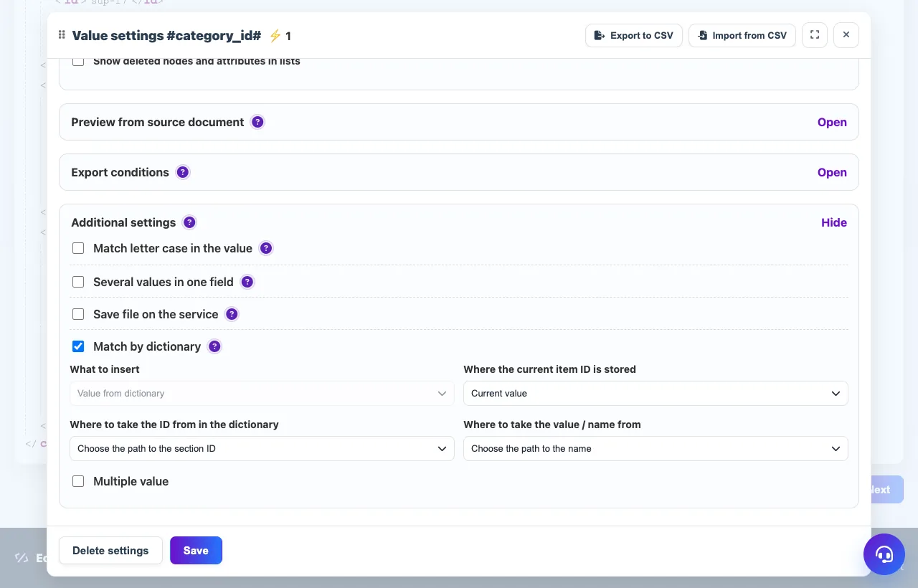Click the lightning bolt icon near the title
This screenshot has height=588, width=918.
(x=275, y=36)
